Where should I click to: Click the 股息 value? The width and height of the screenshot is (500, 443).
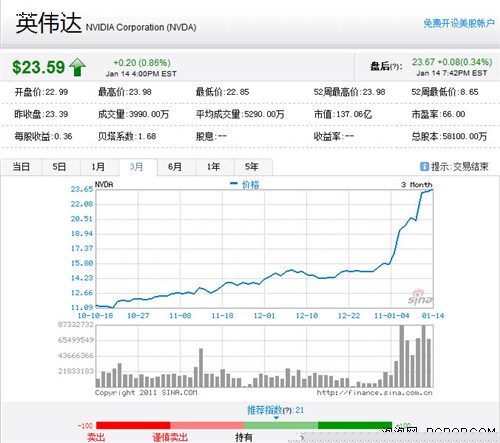pyautogui.click(x=211, y=136)
